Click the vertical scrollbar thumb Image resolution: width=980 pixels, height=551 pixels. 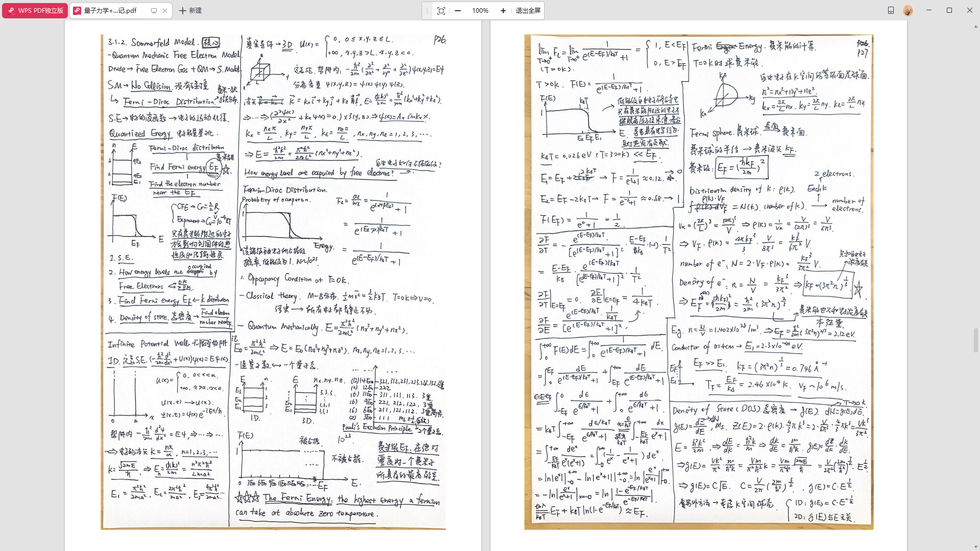click(x=976, y=340)
